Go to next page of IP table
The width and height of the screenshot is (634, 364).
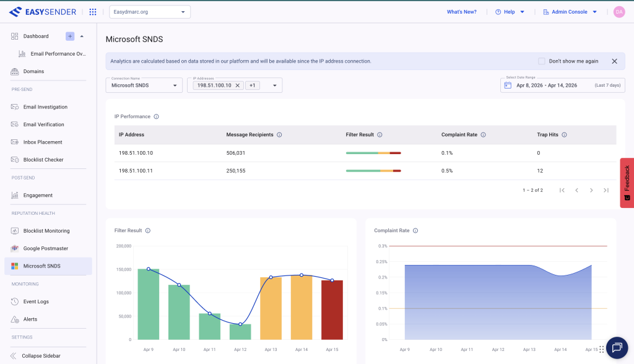(x=591, y=190)
